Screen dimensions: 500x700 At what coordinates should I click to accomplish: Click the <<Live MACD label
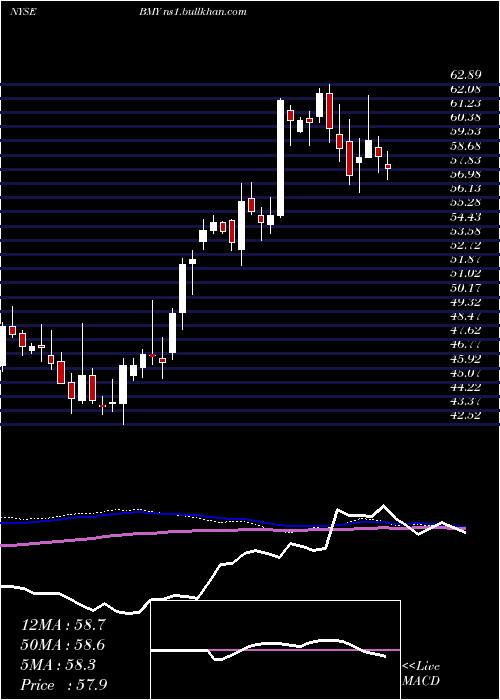421,674
